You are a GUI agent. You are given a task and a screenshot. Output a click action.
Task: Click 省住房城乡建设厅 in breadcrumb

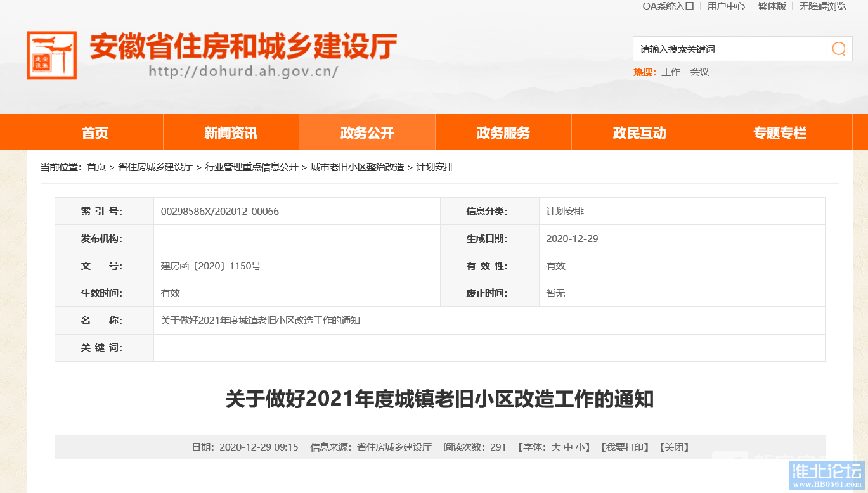(155, 167)
